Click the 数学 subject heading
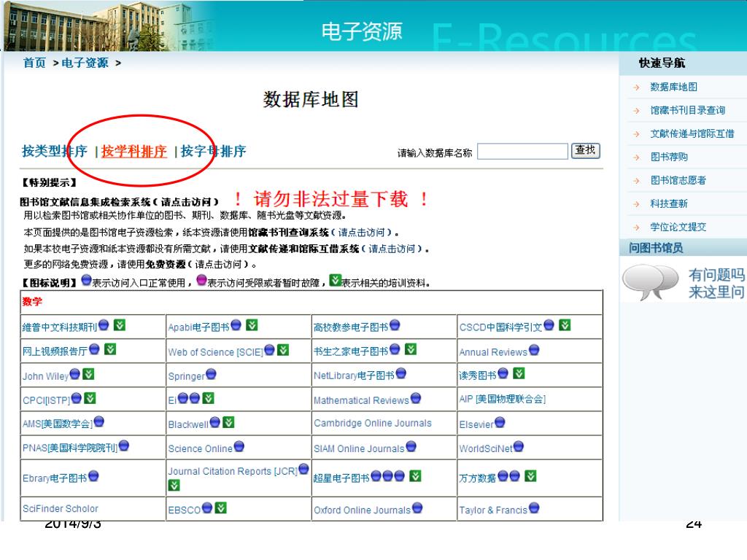 (x=32, y=301)
